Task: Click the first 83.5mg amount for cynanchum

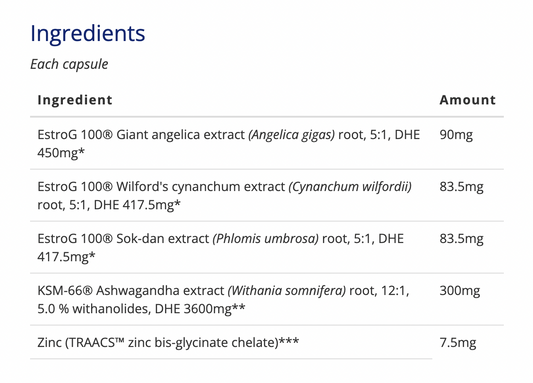Action: tap(461, 187)
